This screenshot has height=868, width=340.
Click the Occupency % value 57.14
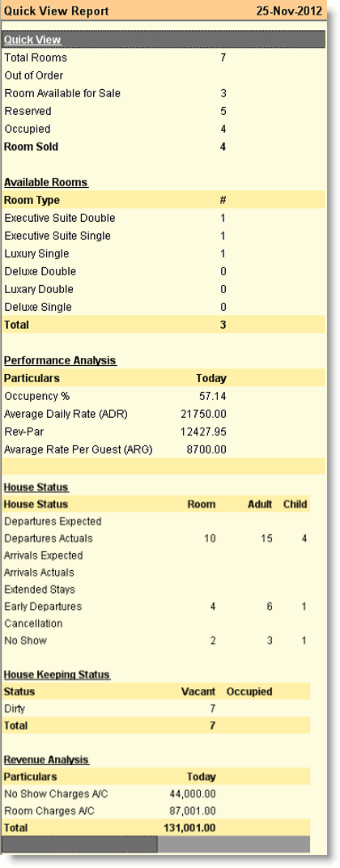click(x=213, y=397)
